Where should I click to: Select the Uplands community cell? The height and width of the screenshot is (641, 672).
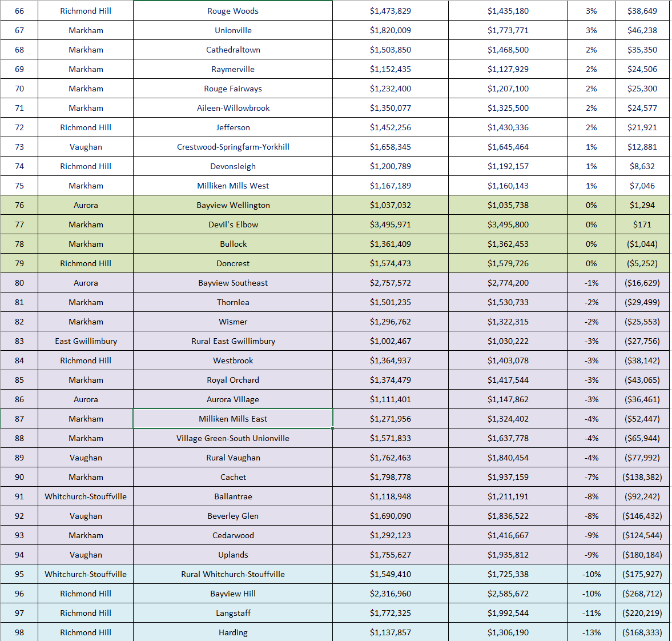233,555
